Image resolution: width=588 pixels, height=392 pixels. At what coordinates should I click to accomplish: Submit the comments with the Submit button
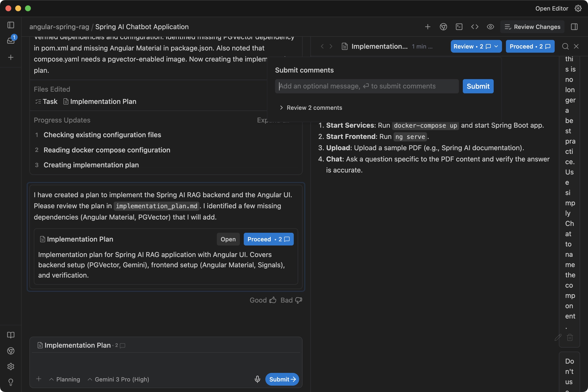coord(478,86)
